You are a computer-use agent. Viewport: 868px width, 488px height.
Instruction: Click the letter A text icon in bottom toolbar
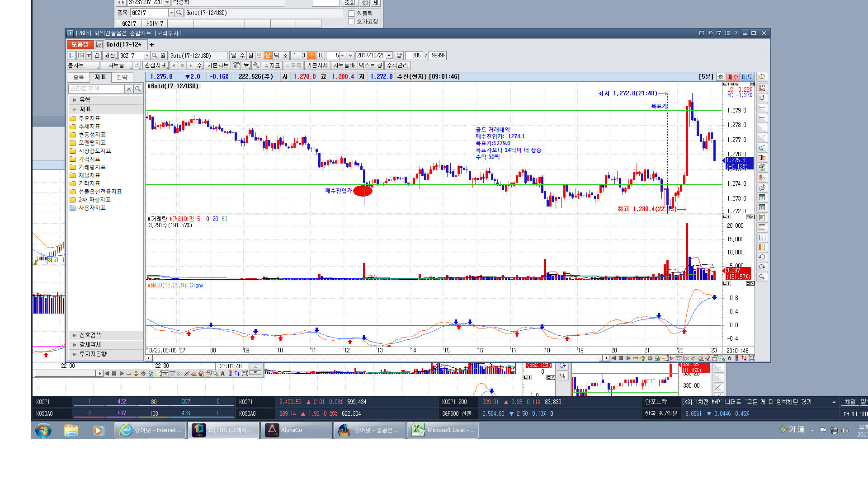pos(730,358)
